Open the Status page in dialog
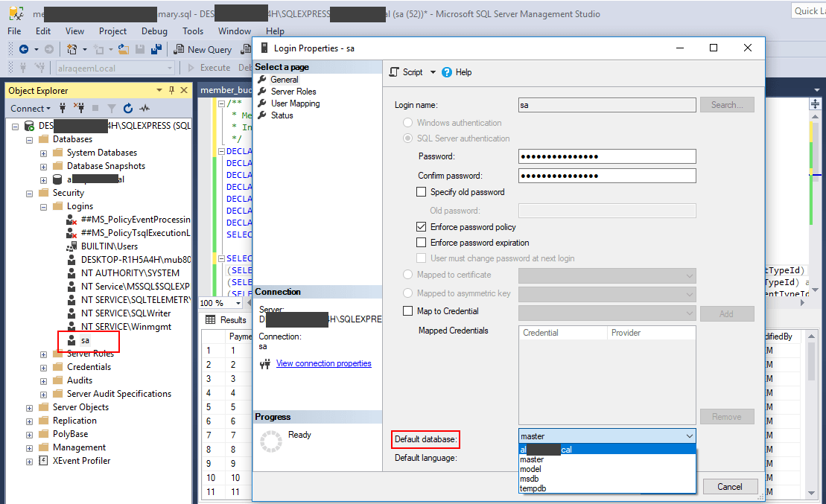Image resolution: width=826 pixels, height=504 pixels. 282,115
